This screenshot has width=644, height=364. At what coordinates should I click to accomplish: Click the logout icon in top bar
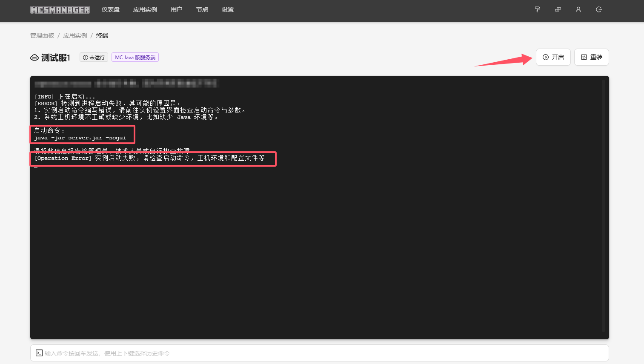tap(598, 9)
